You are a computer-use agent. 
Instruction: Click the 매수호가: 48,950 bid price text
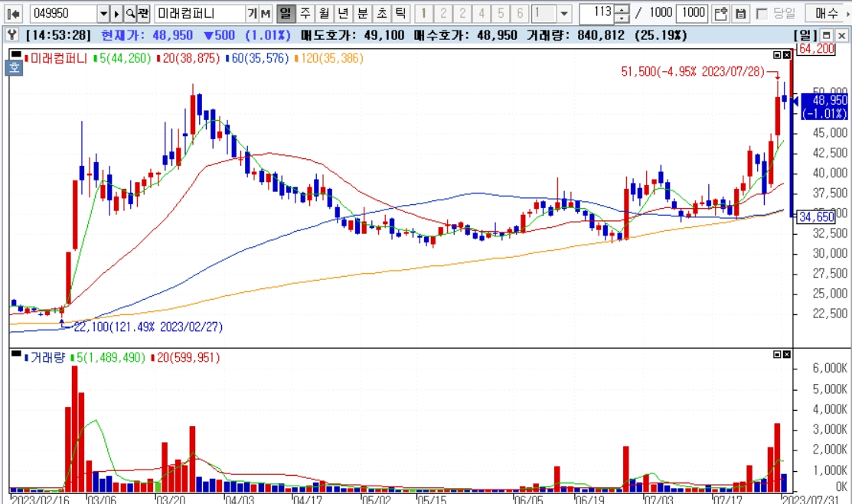465,36
